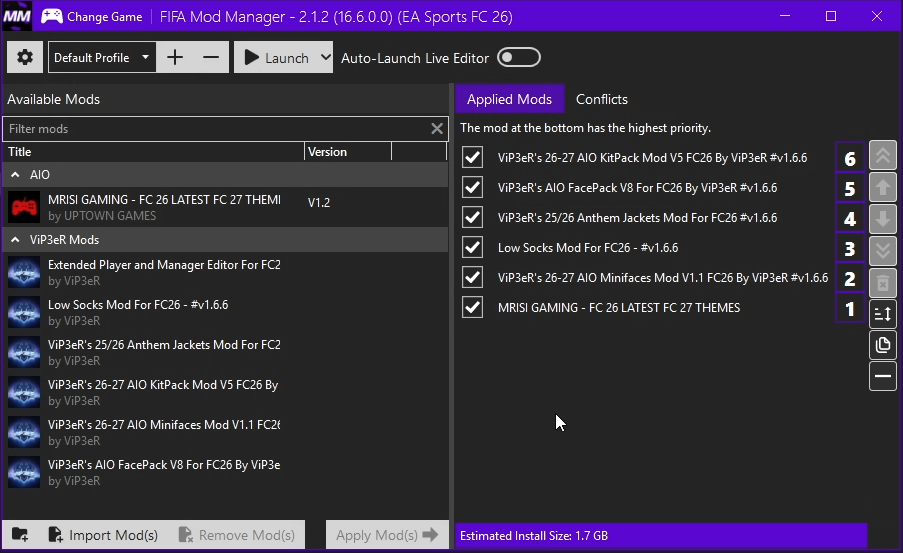
Task: Move selected mod up one position
Action: point(883,187)
